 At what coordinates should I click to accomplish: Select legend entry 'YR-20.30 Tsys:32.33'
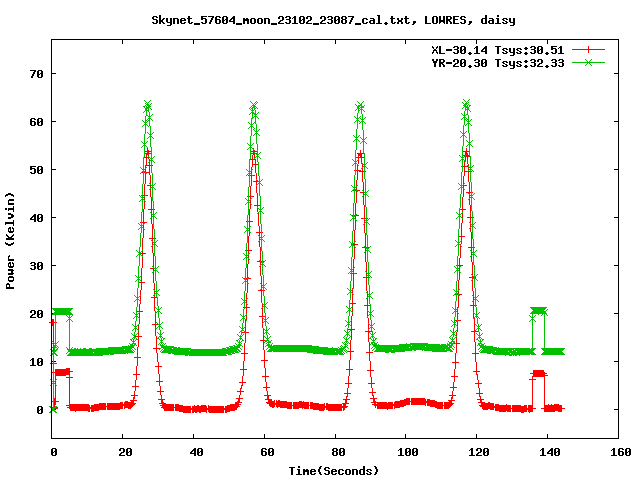[x=498, y=63]
